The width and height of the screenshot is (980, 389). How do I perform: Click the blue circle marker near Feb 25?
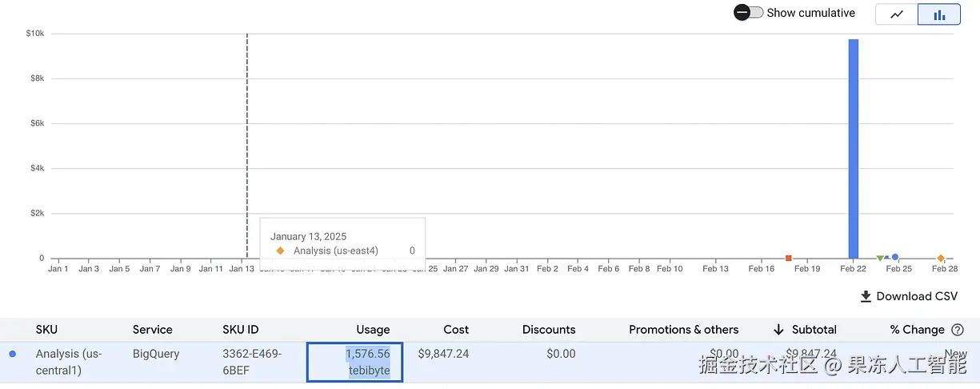coord(895,258)
